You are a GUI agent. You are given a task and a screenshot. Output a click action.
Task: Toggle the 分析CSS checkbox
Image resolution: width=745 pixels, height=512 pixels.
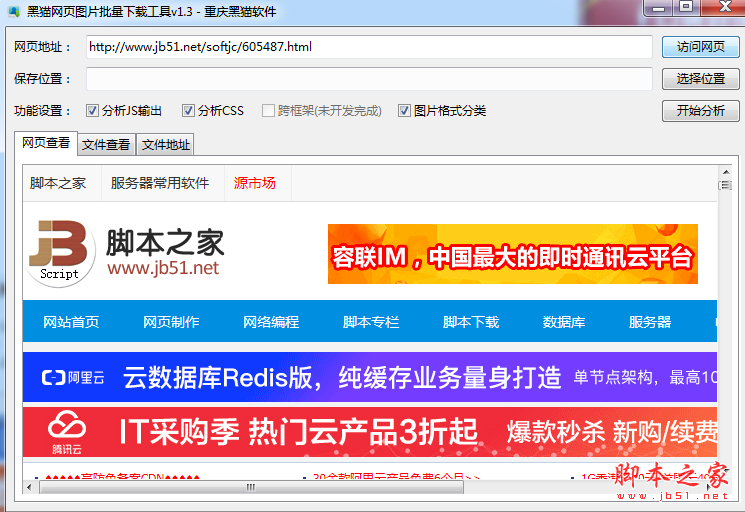pos(188,111)
